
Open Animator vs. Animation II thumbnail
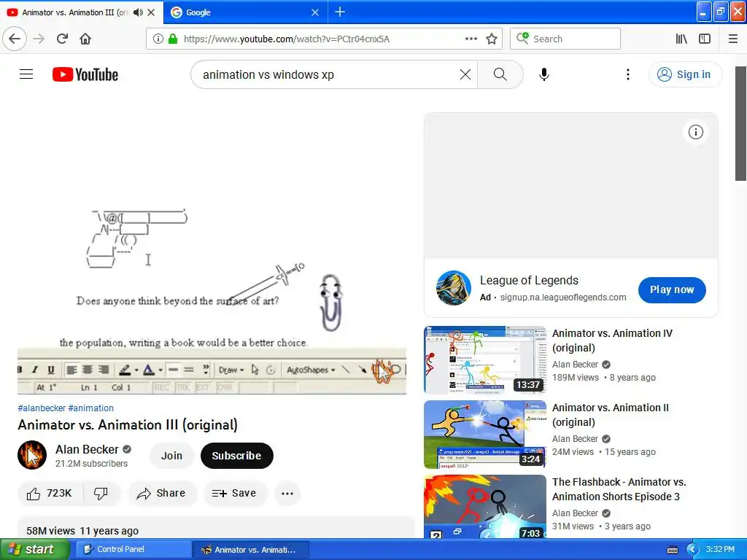click(485, 435)
